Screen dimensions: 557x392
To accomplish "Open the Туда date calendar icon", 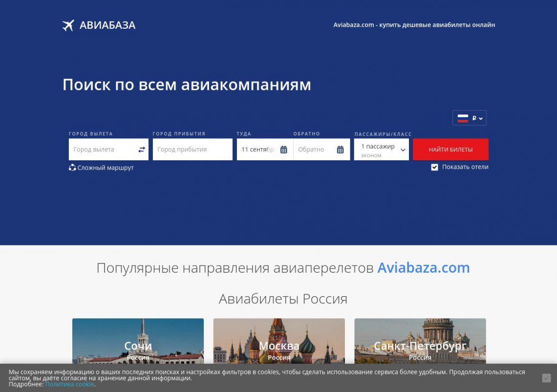I will pyautogui.click(x=283, y=150).
